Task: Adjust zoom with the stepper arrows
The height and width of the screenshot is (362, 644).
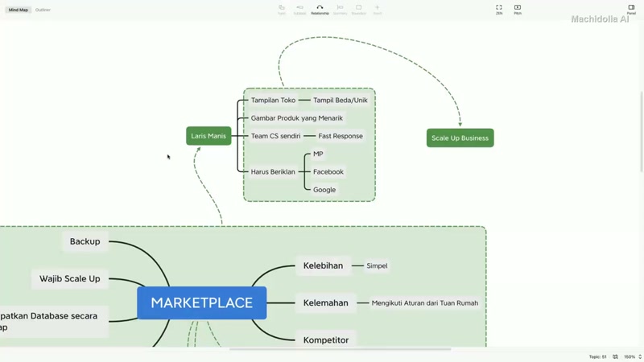Action: pyautogui.click(x=640, y=356)
